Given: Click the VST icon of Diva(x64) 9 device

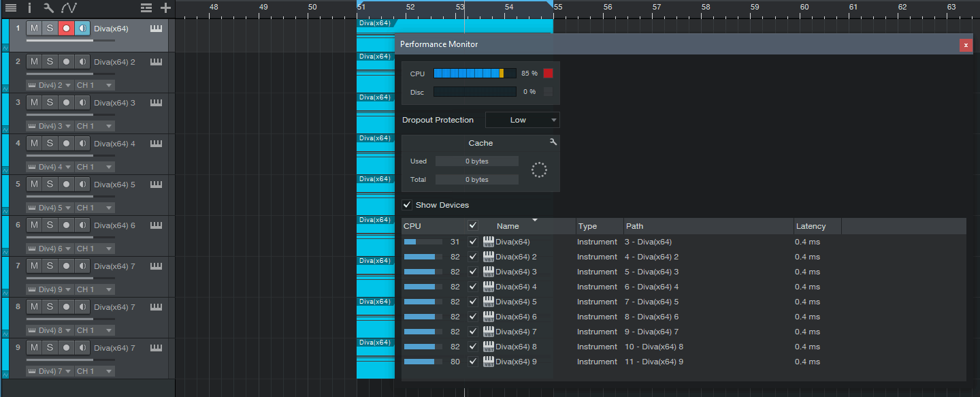Looking at the screenshot, I should pos(489,362).
